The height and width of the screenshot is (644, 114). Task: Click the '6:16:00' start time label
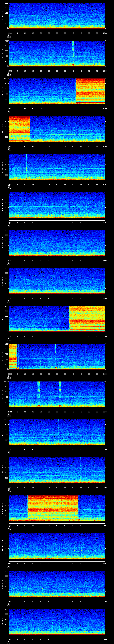tap(9, 109)
